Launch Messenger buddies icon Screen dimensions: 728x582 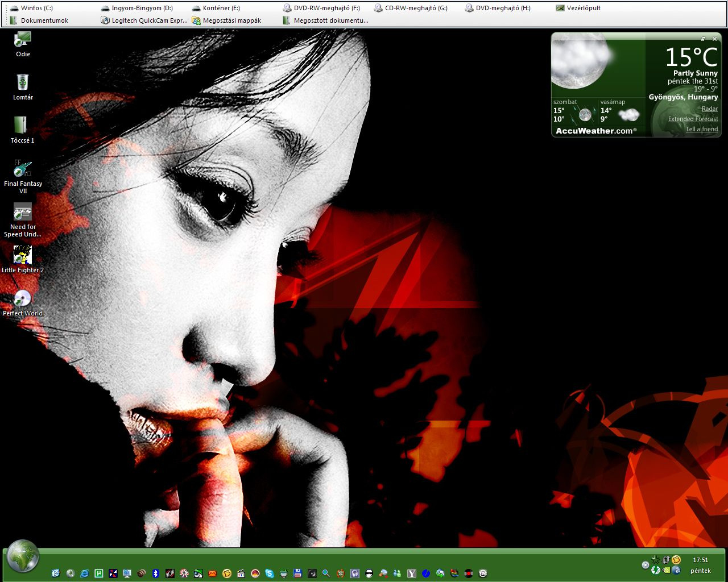coord(398,573)
